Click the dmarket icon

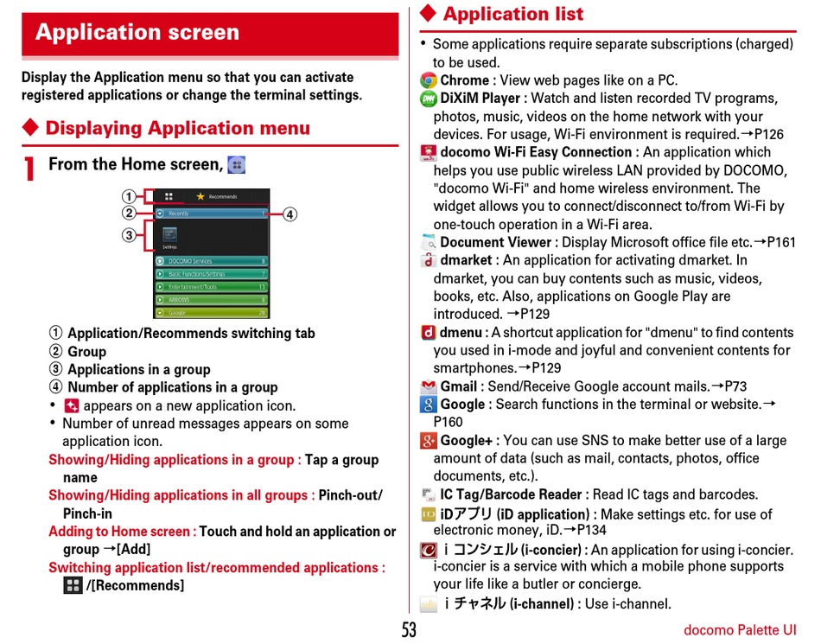tap(429, 260)
